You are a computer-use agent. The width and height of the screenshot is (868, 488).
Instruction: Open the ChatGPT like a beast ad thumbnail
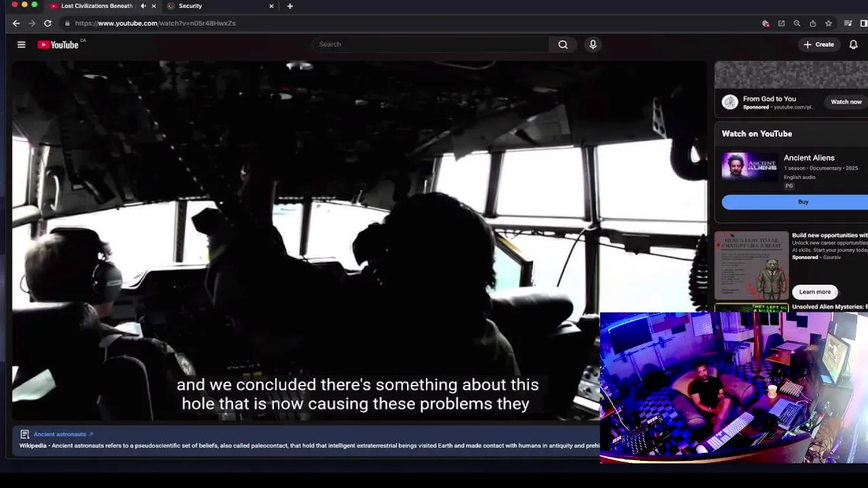tap(751, 266)
